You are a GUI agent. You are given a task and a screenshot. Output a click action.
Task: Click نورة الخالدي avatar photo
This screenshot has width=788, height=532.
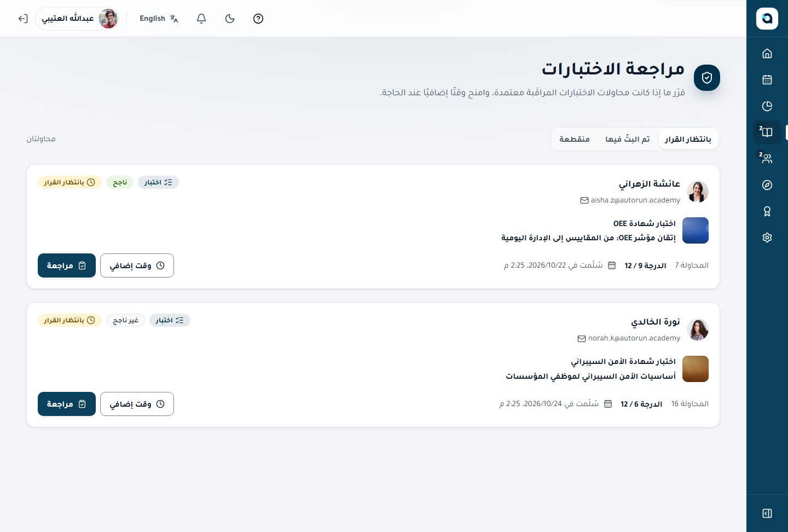pyautogui.click(x=698, y=329)
